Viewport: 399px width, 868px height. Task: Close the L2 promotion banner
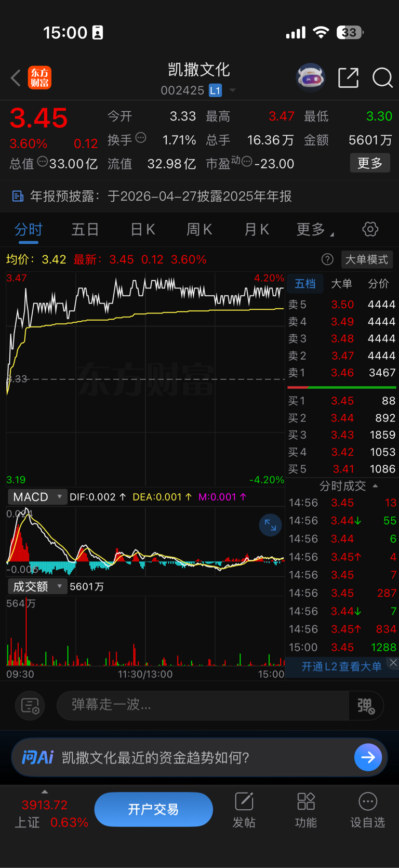point(393,662)
